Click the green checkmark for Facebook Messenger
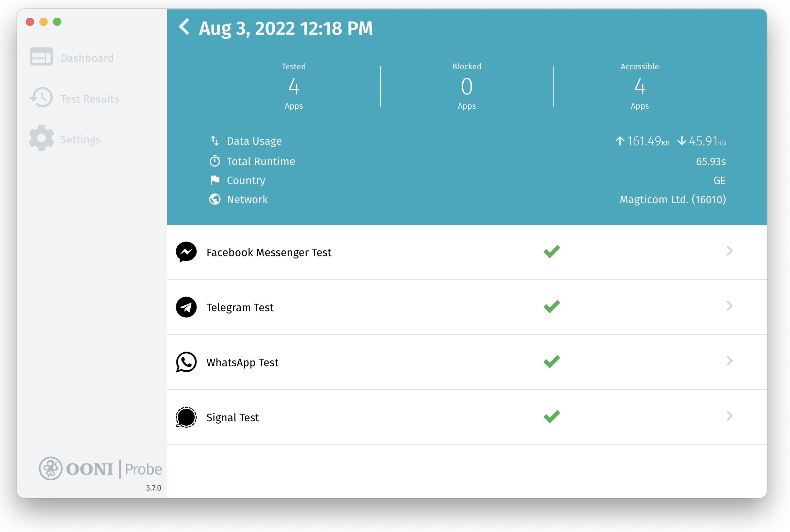The image size is (790, 532). [x=551, y=251]
